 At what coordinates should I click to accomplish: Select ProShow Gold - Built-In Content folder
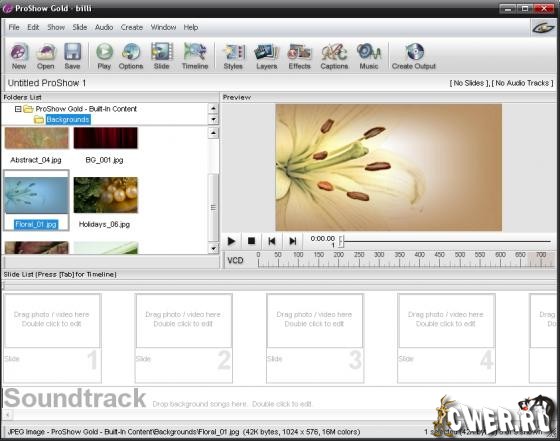coord(86,109)
